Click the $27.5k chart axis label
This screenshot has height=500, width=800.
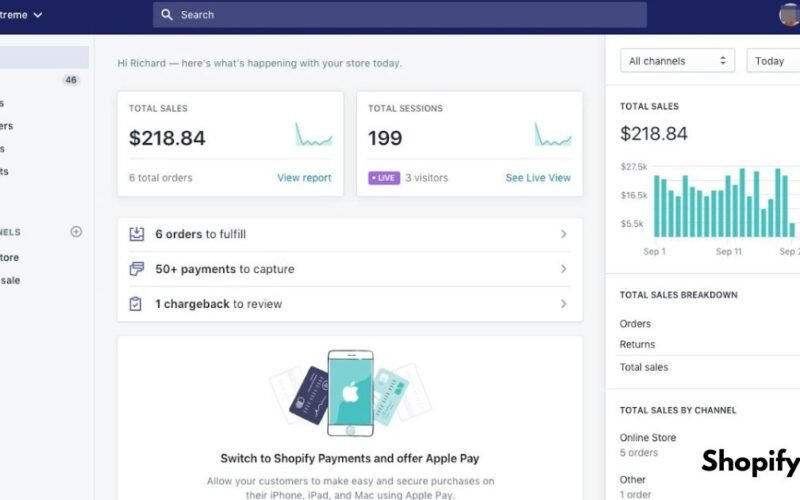coord(634,167)
